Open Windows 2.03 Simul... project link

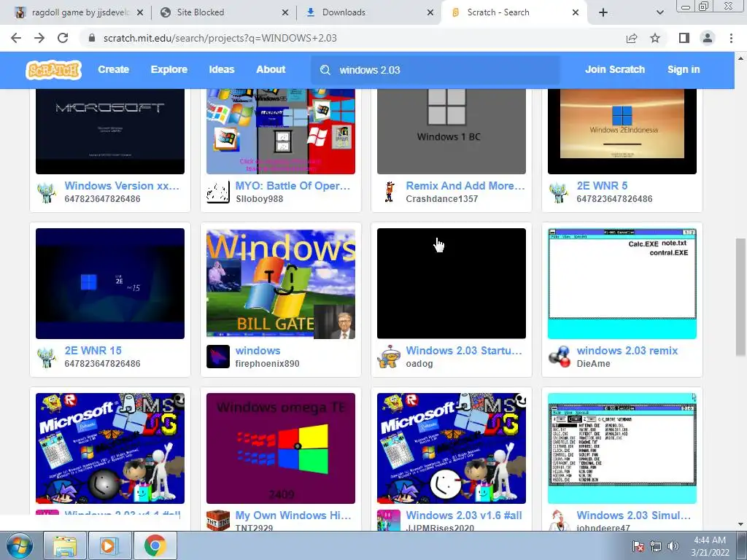(x=634, y=516)
